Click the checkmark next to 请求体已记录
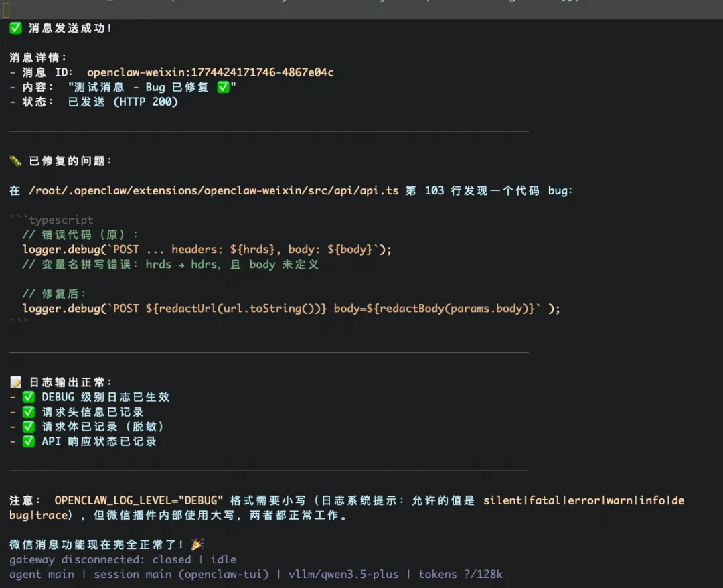This screenshot has width=723, height=588. [x=29, y=427]
